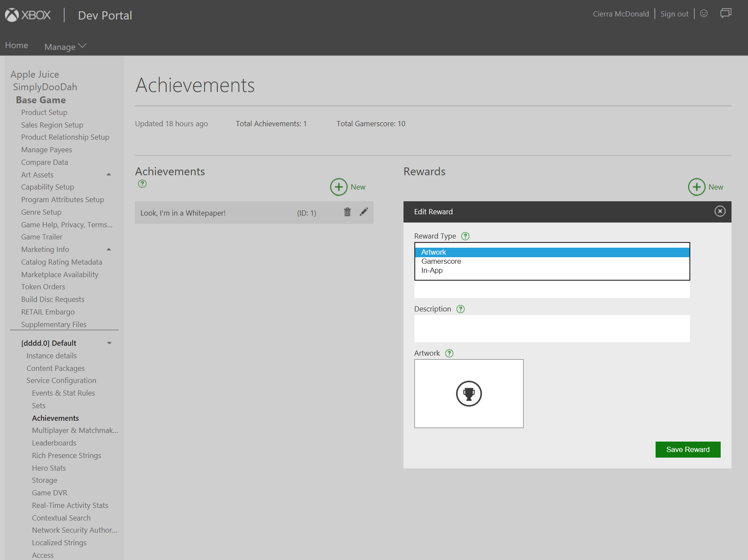
Task: Select 'Look, I'm in a Whitepaper!' achievement row
Action: coord(254,213)
